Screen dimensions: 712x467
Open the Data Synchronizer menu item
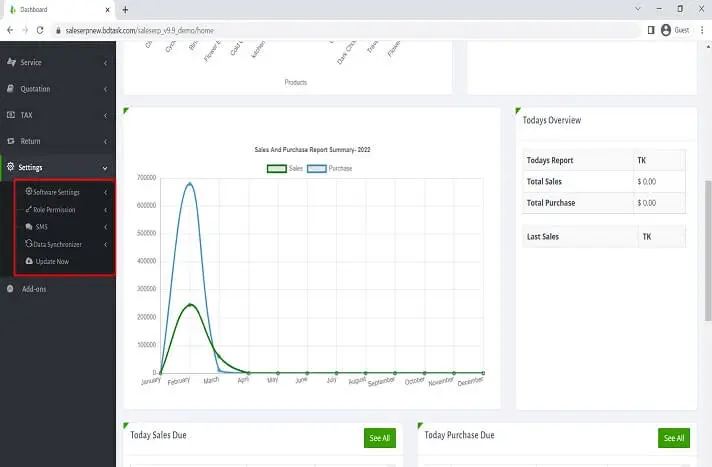tap(57, 244)
